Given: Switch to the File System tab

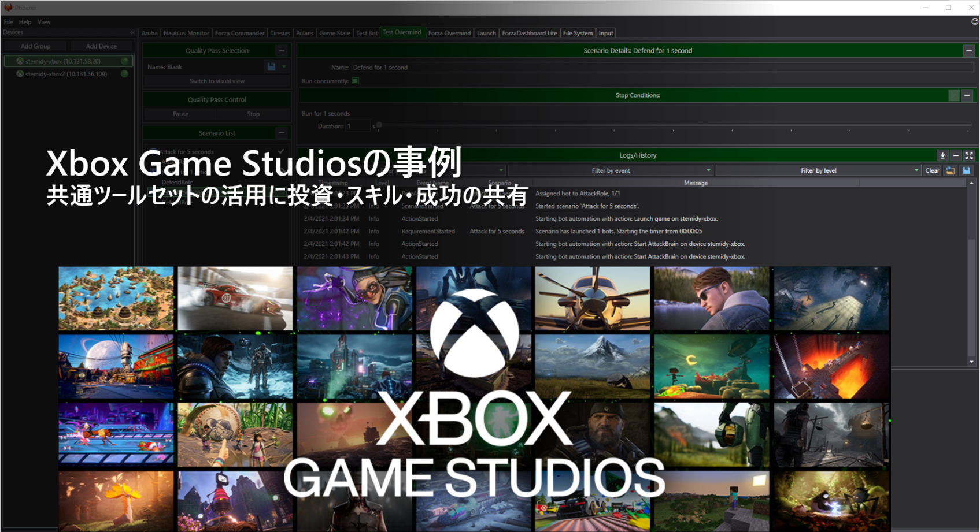Looking at the screenshot, I should (578, 33).
